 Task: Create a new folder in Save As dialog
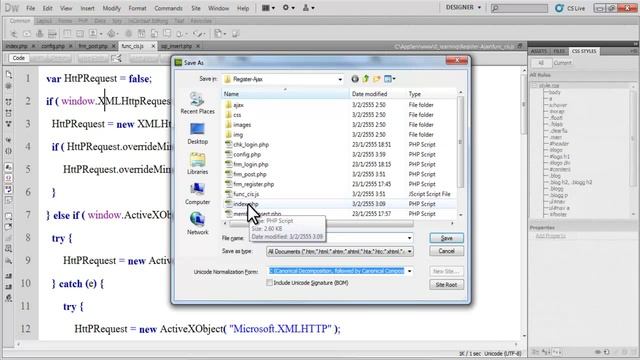tap(376, 79)
